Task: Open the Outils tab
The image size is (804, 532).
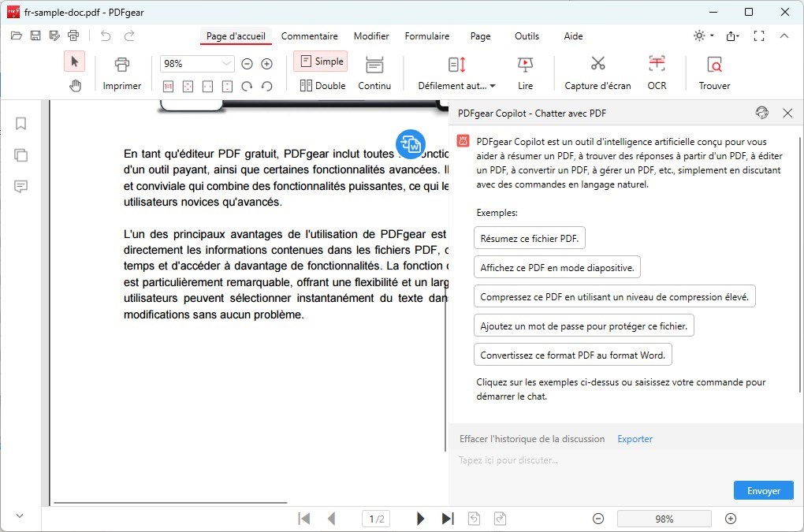Action: pyautogui.click(x=527, y=36)
